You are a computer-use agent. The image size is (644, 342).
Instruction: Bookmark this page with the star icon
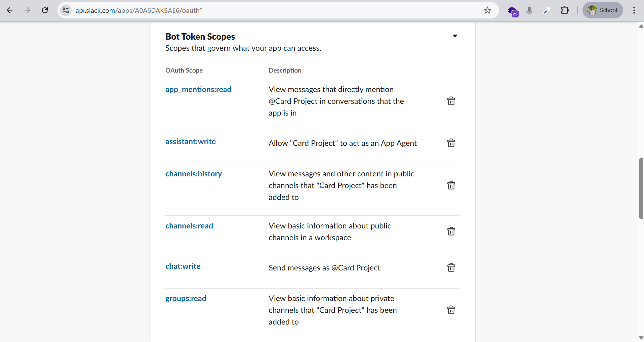[x=487, y=10]
